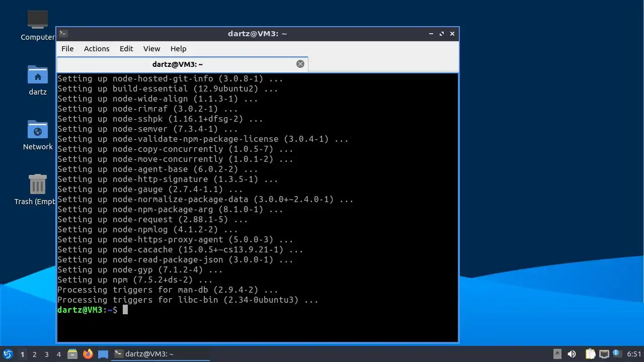Click the 'Setting up node-request' line
644x362 pixels.
click(152, 219)
